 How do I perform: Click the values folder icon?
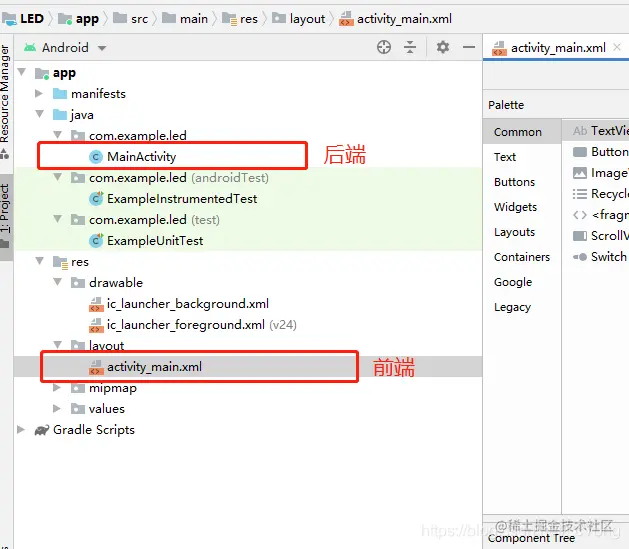pyautogui.click(x=78, y=409)
